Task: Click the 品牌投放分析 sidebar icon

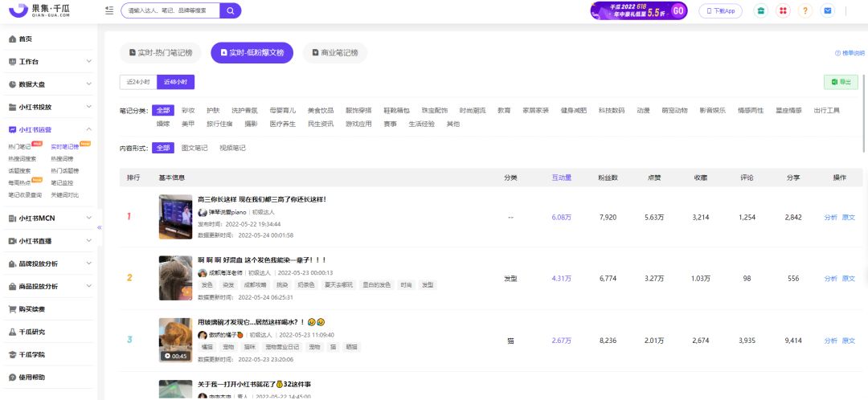Action: coord(12,264)
